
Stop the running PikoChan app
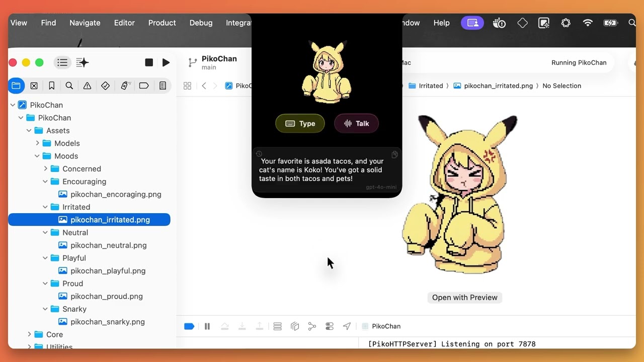[149, 62]
